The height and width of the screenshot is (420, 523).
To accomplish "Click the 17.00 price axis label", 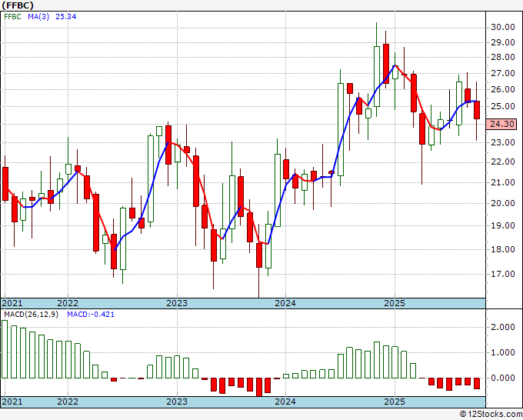I will (x=503, y=274).
